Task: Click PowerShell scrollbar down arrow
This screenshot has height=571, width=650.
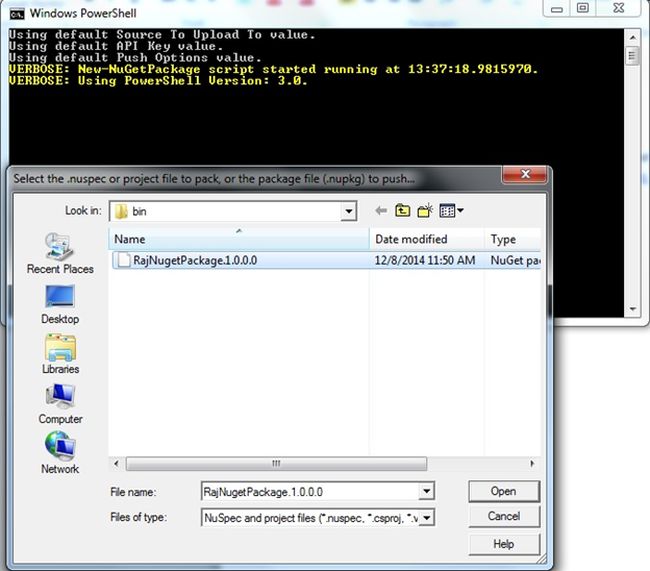Action: tap(632, 309)
